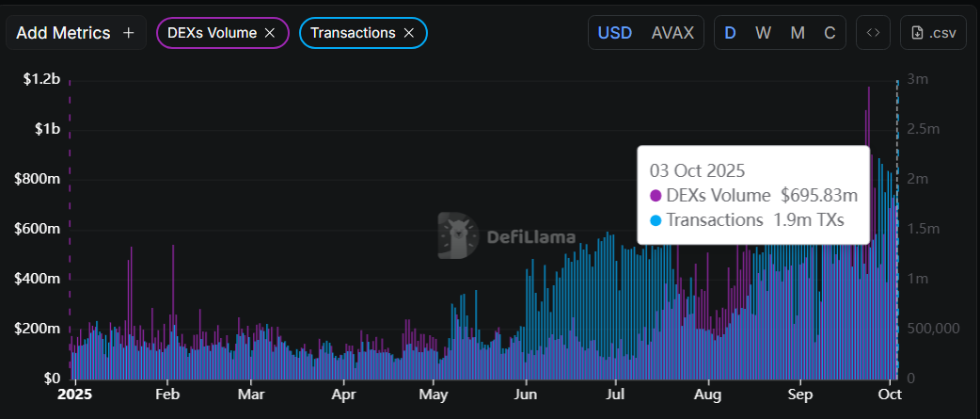Click the tooltip date 03 Oct 2025

click(697, 170)
